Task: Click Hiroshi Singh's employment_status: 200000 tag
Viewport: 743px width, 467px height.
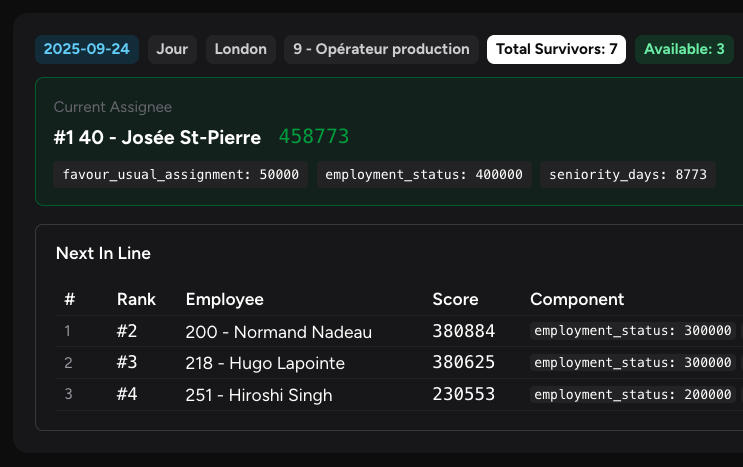Action: point(633,395)
